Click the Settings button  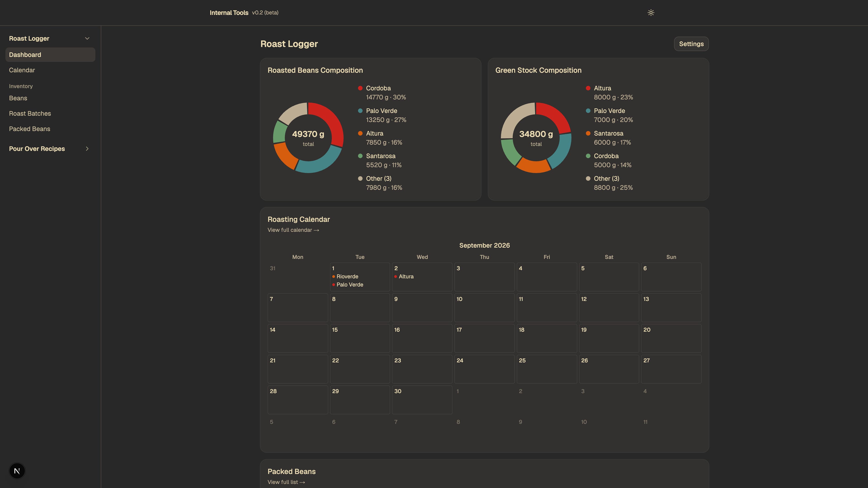tap(691, 44)
